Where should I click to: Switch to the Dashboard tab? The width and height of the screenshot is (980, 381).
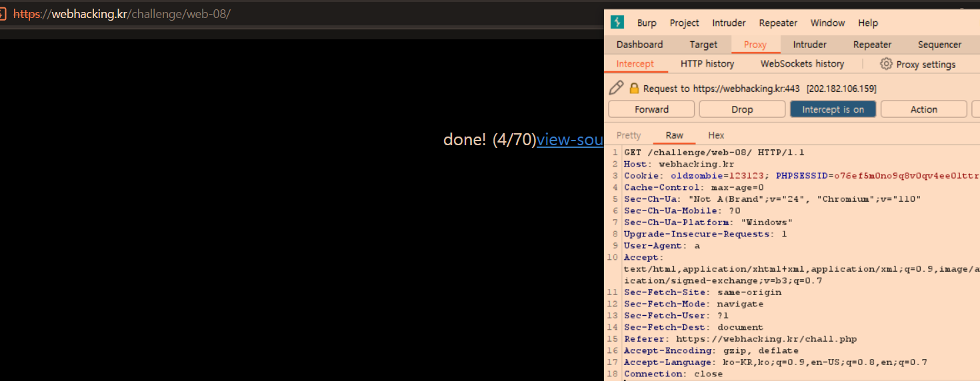click(x=640, y=45)
